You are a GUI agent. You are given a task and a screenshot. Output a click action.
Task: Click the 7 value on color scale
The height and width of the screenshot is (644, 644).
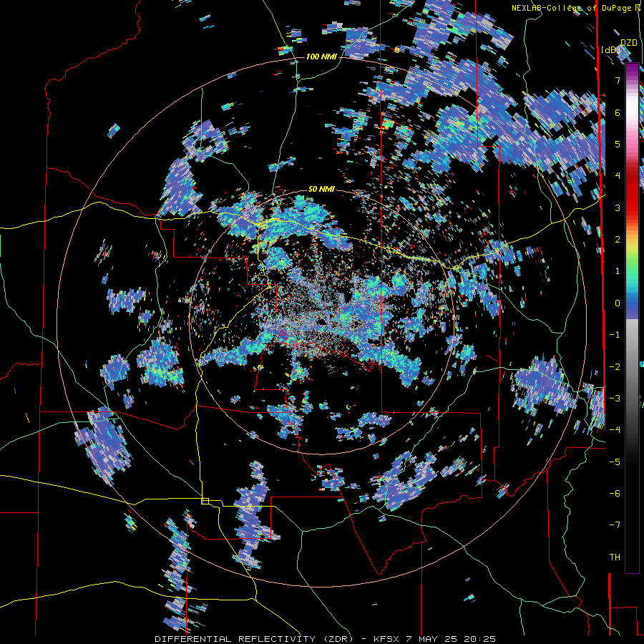618,80
